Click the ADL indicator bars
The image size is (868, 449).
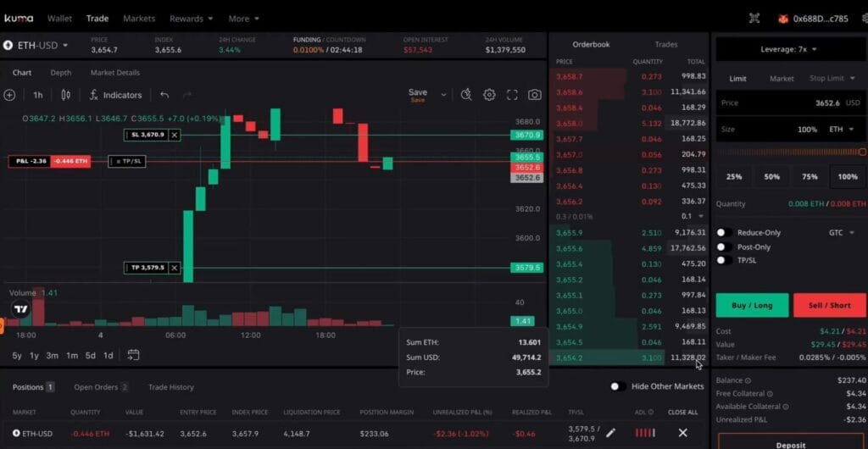pos(645,433)
